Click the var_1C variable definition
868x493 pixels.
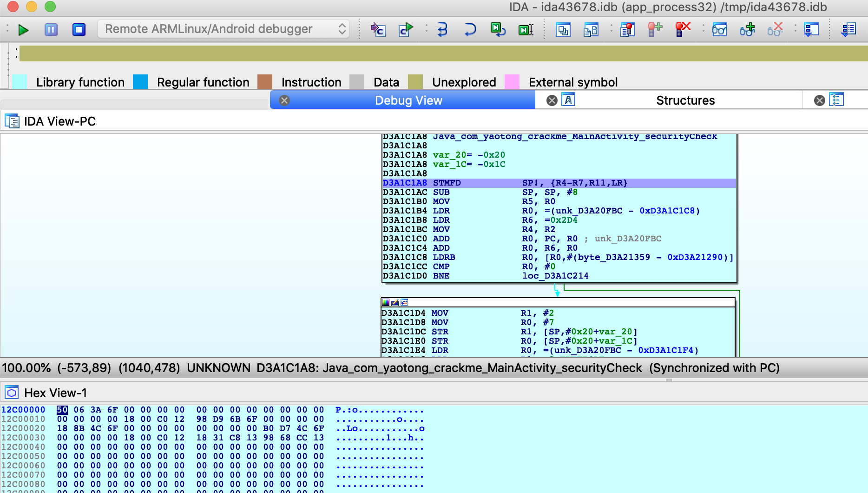coord(469,164)
